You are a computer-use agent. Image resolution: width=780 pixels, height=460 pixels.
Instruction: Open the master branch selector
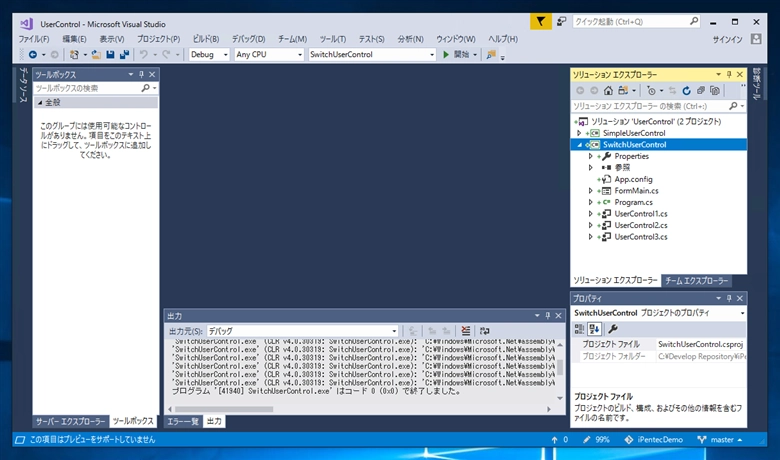[x=720, y=440]
